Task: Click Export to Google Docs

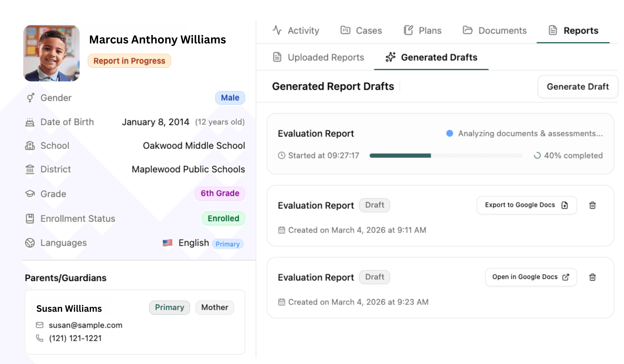Action: click(x=526, y=205)
